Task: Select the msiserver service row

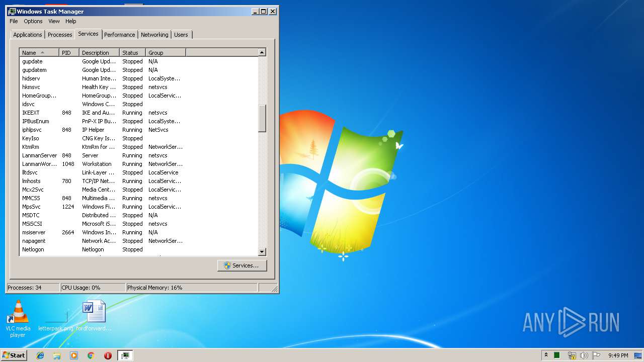Action: pyautogui.click(x=138, y=232)
